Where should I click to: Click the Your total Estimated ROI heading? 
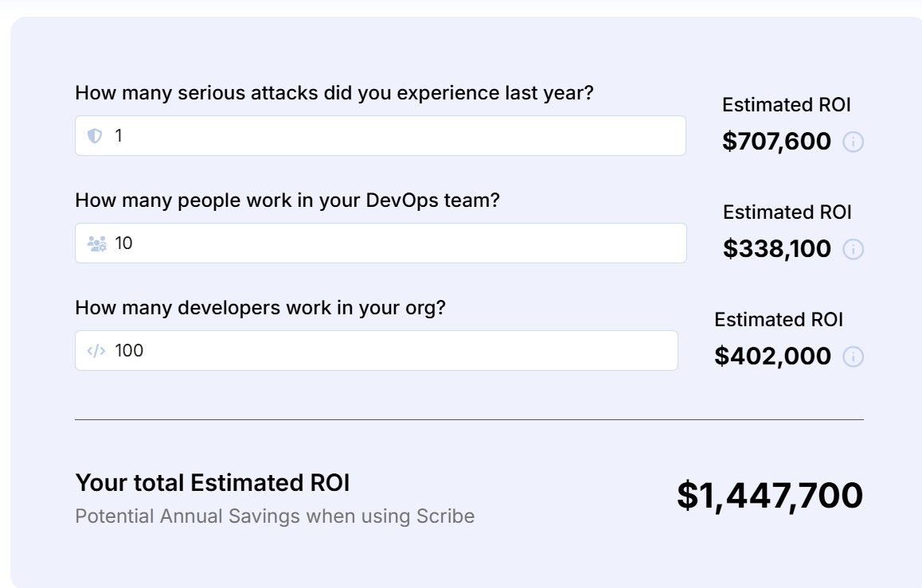tap(213, 483)
